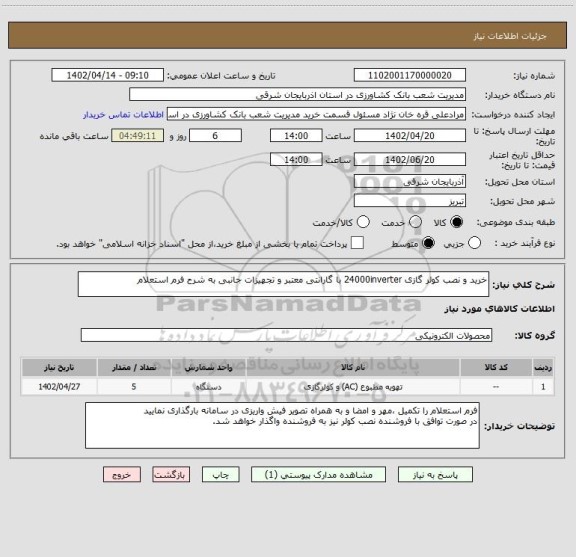Click the general description text box
This screenshot has width=576, height=557.
click(x=283, y=284)
